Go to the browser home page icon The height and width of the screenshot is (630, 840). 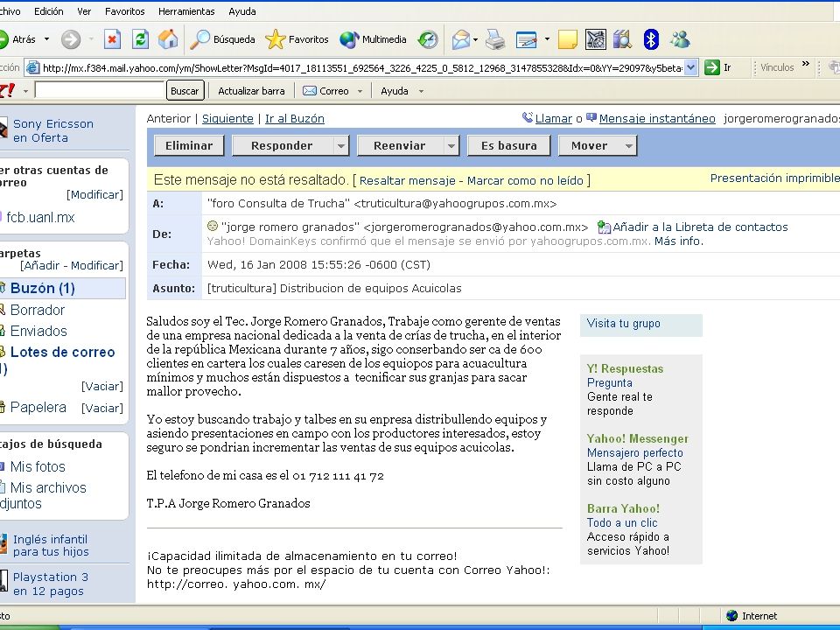click(168, 39)
